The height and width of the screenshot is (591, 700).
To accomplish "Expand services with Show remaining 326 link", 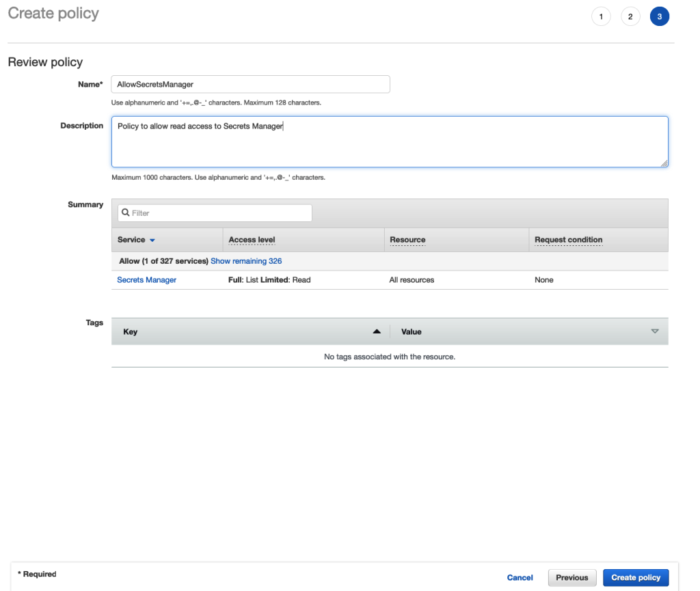I will coord(245,261).
